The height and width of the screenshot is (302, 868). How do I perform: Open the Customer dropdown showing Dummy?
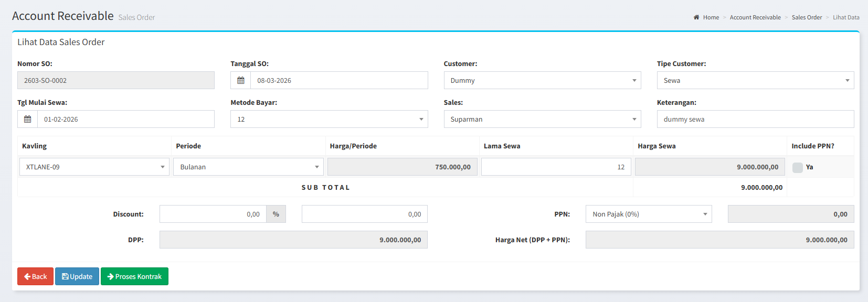point(542,80)
